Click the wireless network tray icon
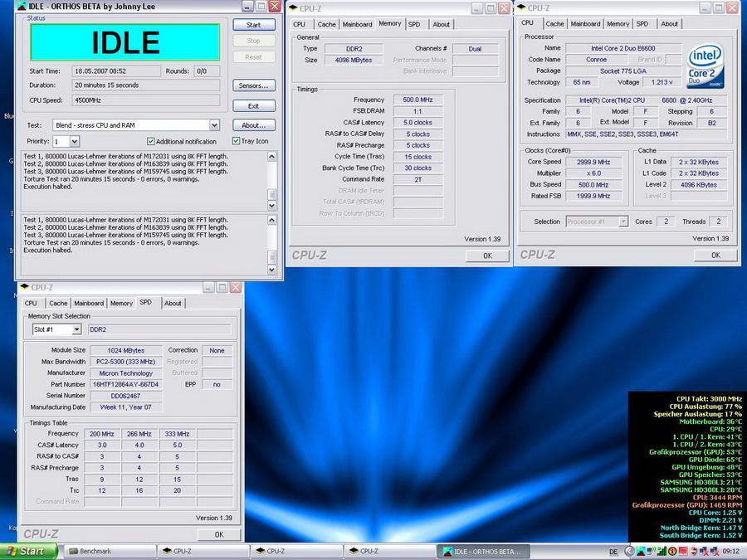This screenshot has width=747, height=560. 651,552
